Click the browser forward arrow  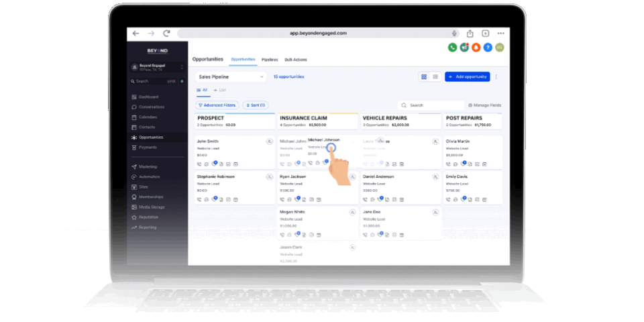[151, 34]
